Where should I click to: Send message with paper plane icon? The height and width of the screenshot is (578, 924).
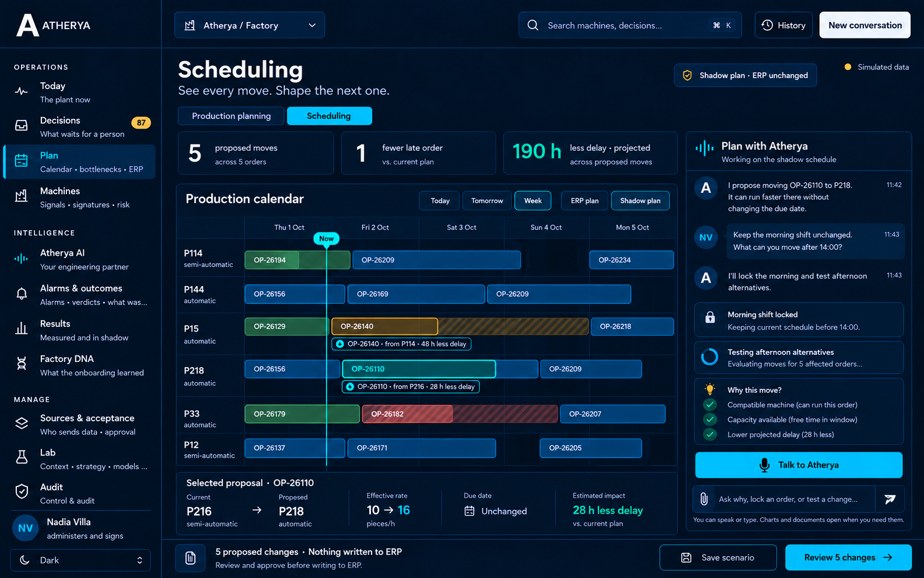point(890,499)
